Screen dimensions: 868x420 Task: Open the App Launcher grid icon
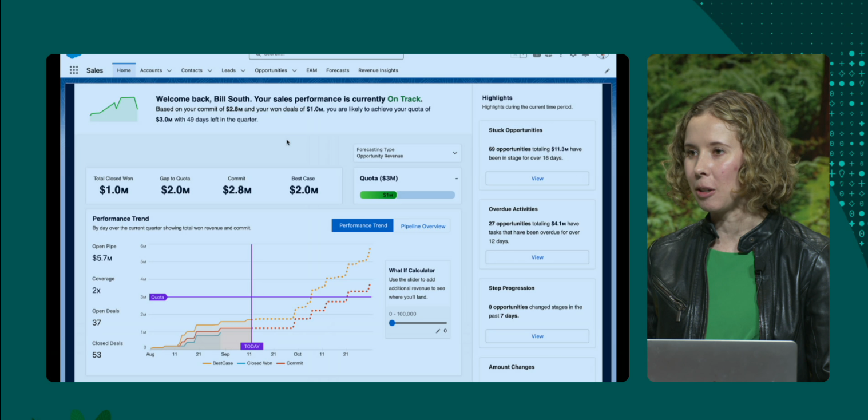pos(74,70)
